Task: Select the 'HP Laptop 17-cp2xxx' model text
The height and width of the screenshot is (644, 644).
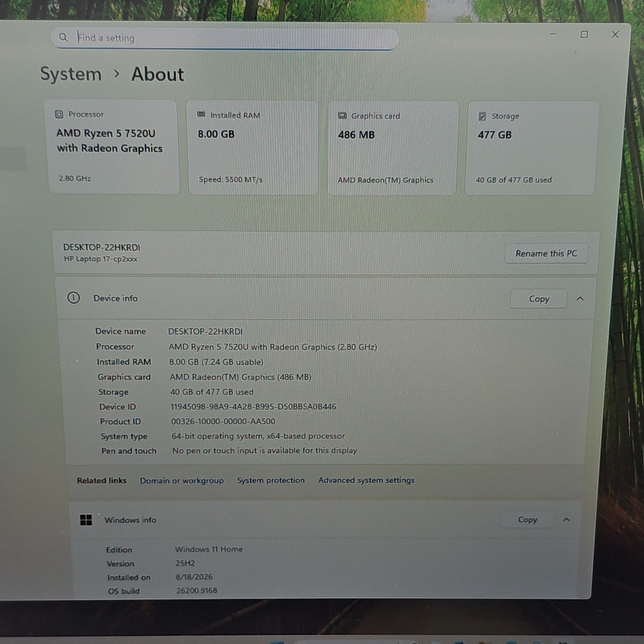Action: tap(100, 259)
